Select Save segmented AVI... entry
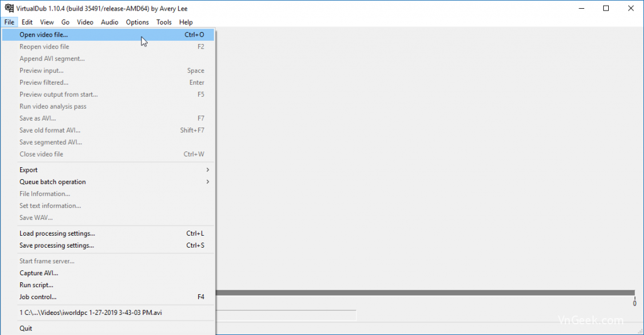The height and width of the screenshot is (335, 644). (x=108, y=142)
